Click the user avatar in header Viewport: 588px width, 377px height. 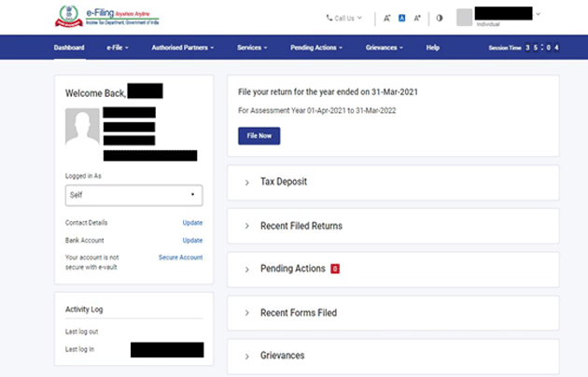(x=464, y=17)
